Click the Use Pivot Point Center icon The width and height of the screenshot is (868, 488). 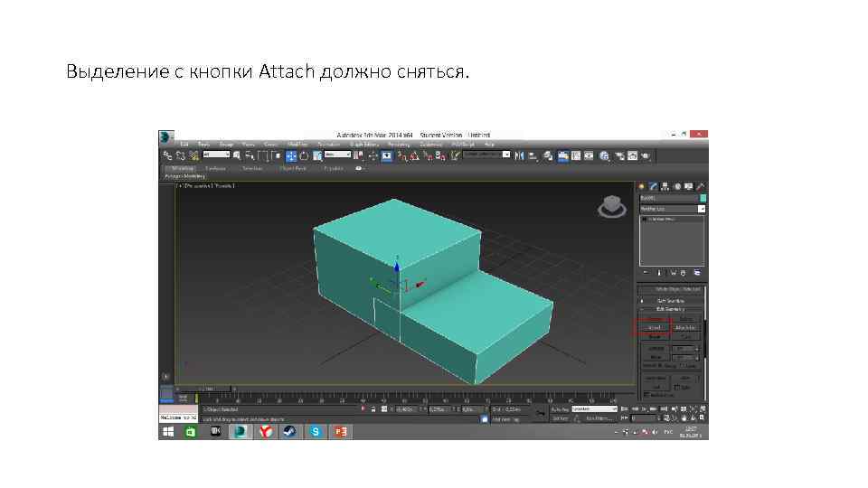(359, 156)
